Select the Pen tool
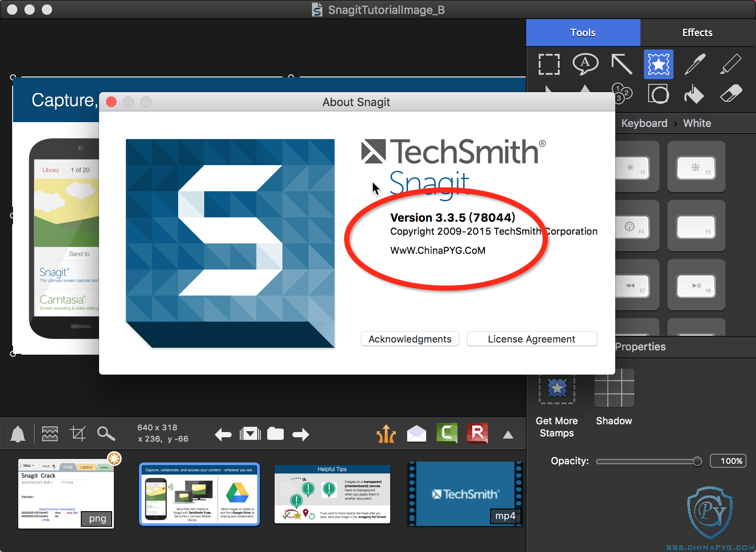Viewport: 756px width, 552px height. pos(695,64)
